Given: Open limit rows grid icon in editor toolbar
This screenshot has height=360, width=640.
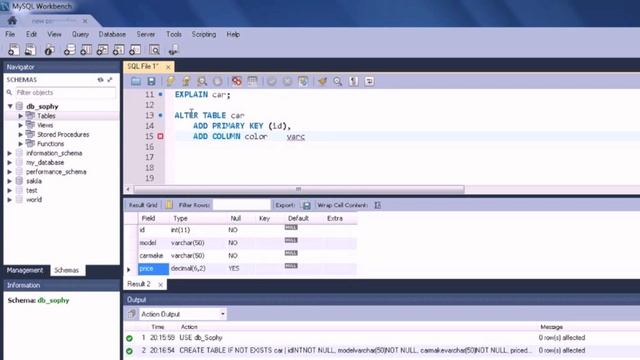Looking at the screenshot, I should coord(252,81).
